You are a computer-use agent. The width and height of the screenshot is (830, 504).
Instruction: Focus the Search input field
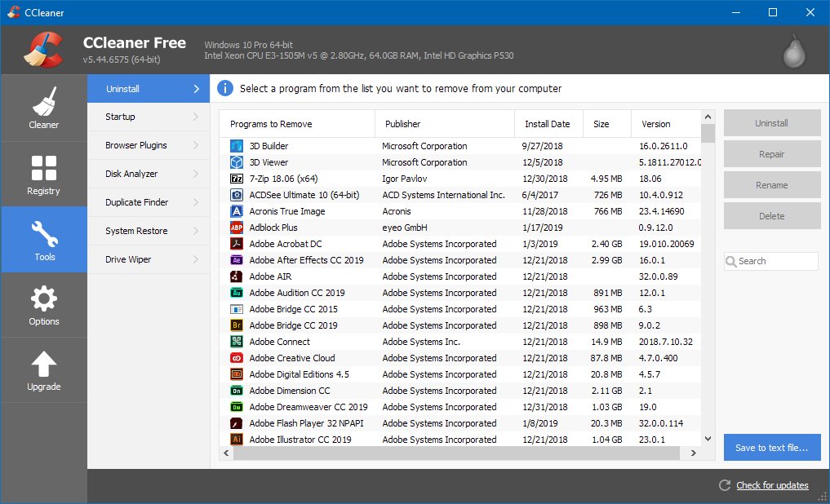771,261
